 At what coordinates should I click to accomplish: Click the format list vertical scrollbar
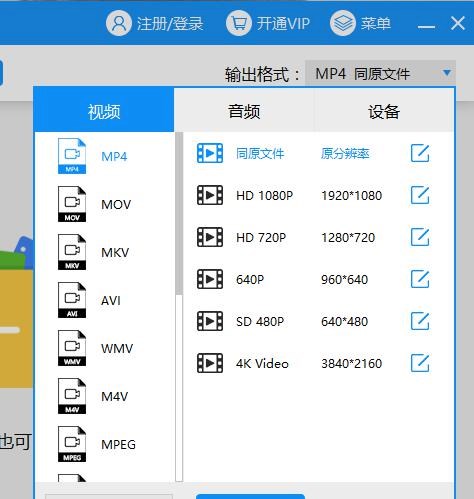click(x=179, y=307)
